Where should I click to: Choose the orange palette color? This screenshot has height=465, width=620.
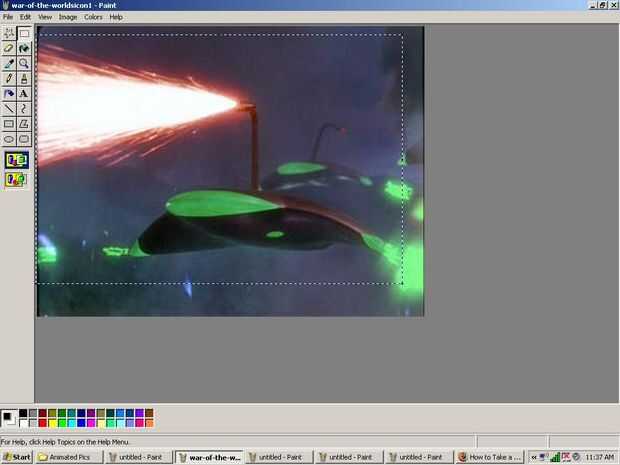pyautogui.click(x=149, y=423)
